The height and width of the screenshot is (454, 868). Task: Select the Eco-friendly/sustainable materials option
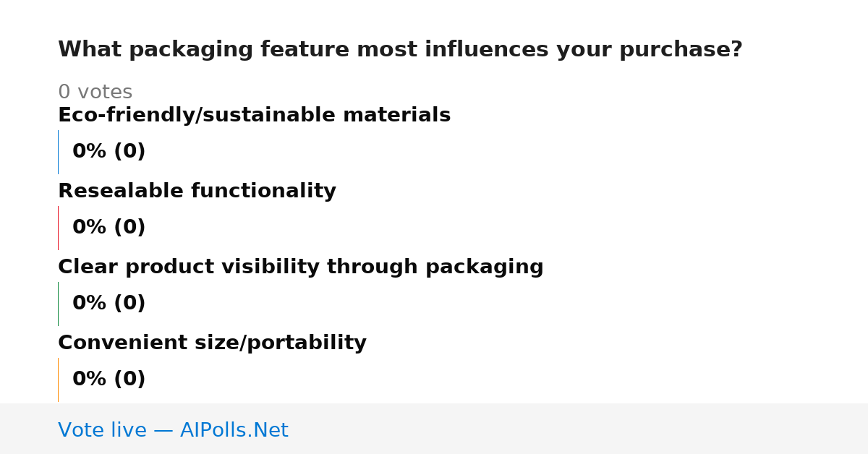[x=254, y=116]
